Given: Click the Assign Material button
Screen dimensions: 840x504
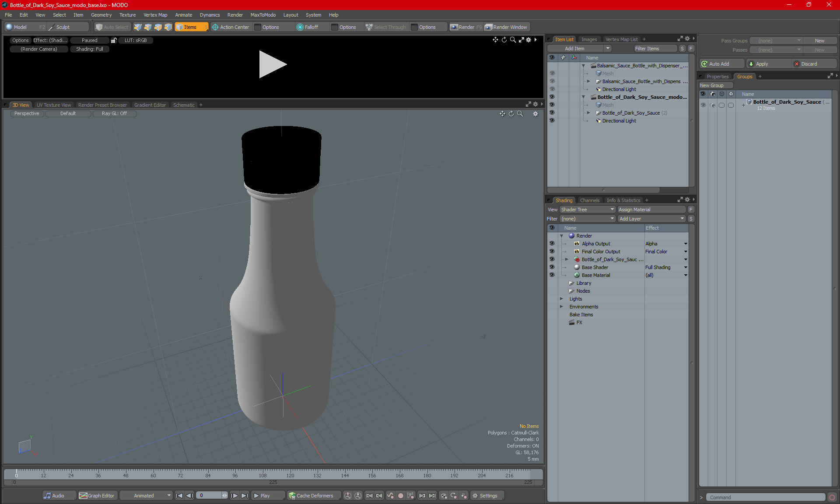Looking at the screenshot, I should click(x=651, y=210).
